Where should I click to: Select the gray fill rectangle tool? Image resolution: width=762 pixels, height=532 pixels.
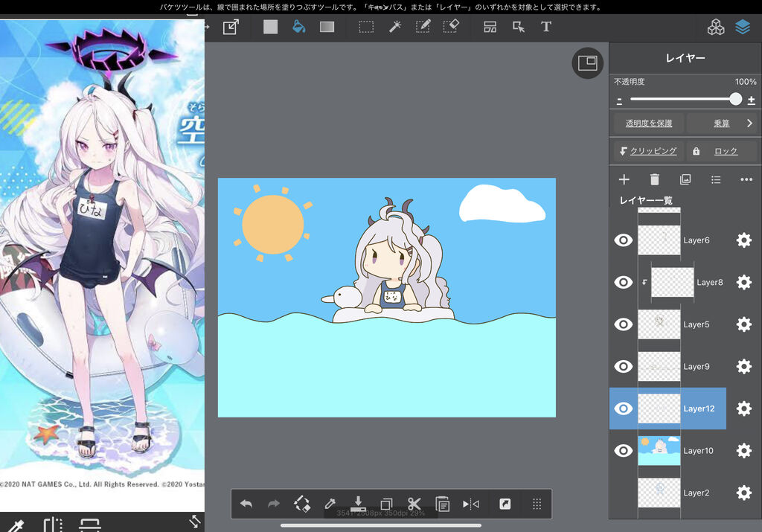pyautogui.click(x=270, y=27)
